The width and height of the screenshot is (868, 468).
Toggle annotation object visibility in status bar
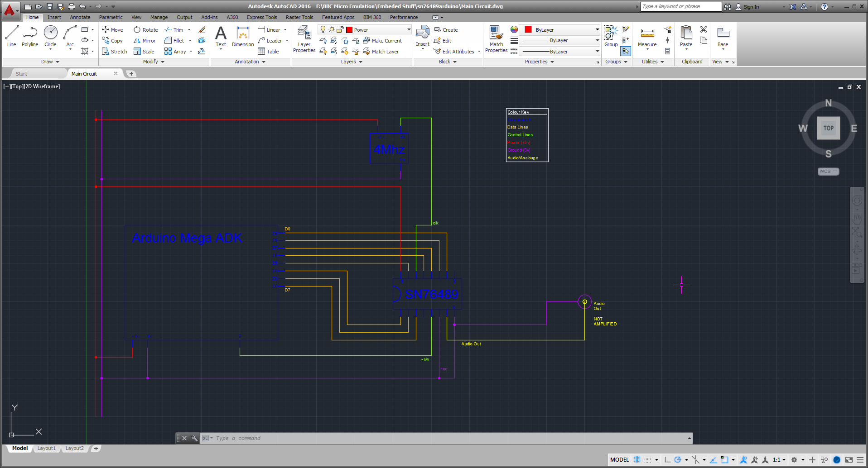click(743, 459)
